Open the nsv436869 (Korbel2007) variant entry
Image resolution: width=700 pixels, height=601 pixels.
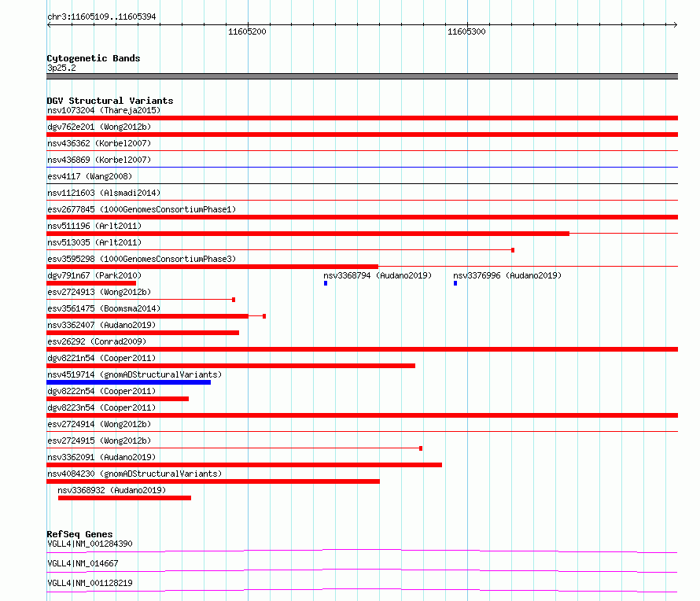[x=99, y=160]
